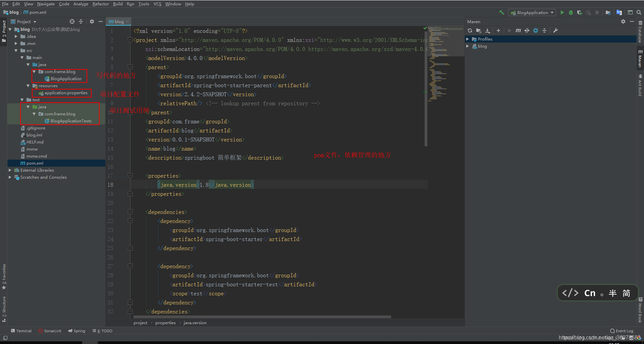644x344 pixels.
Task: Open the BlogApplication run configuration dropdown
Action: 532,12
